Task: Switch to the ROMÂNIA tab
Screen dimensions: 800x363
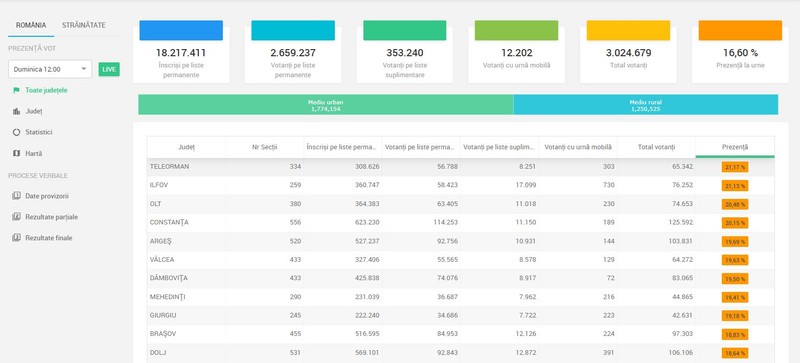Action: (31, 25)
